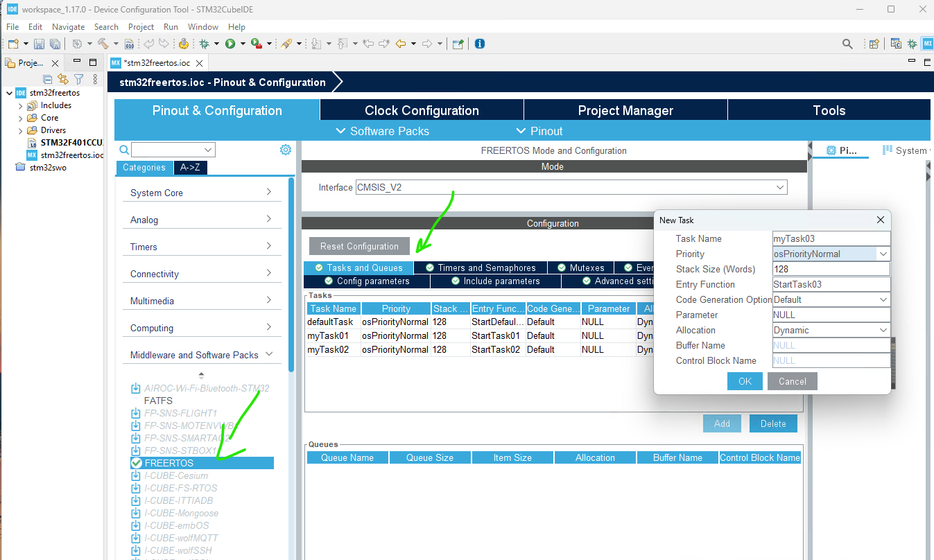
Task: Open the Window menu
Action: (203, 27)
